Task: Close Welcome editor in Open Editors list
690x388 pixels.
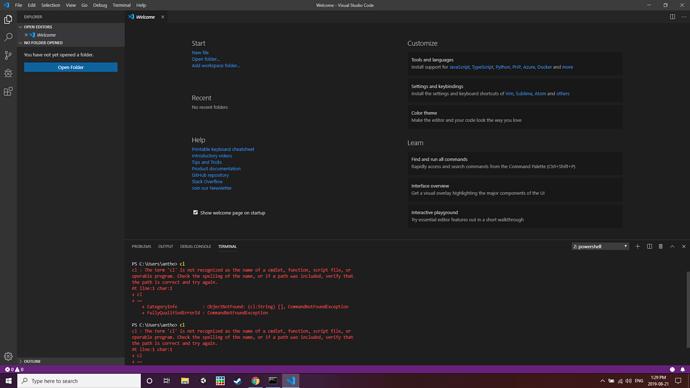Action: click(x=26, y=35)
